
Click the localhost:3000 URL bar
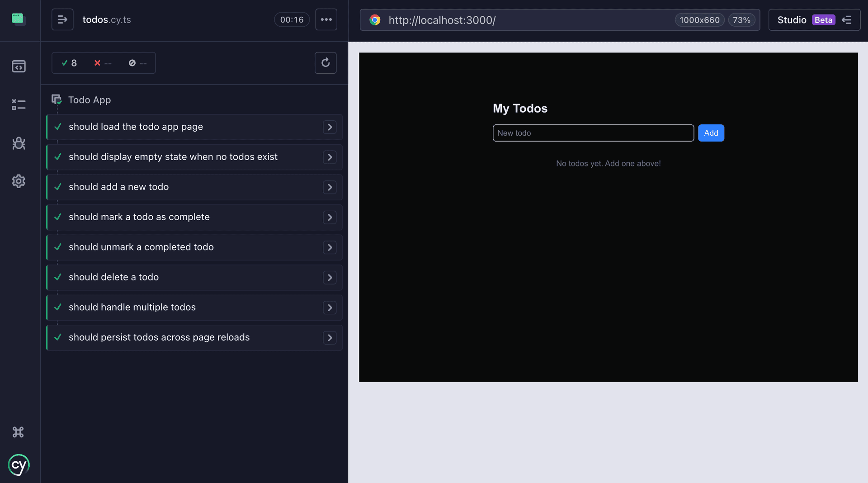click(x=520, y=20)
